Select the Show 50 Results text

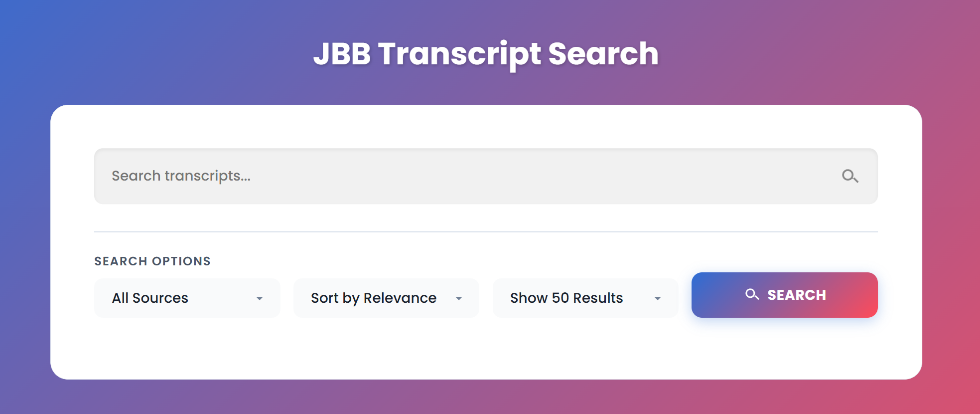click(x=566, y=298)
